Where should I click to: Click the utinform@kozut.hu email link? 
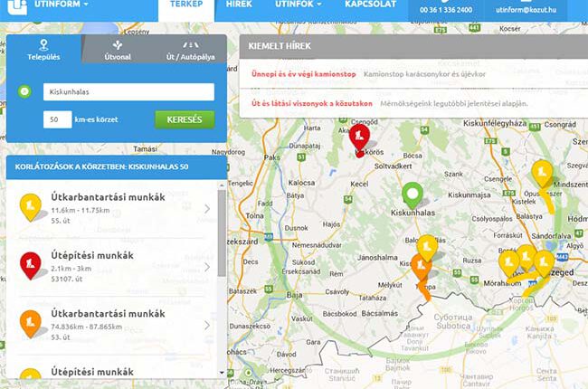pos(526,10)
